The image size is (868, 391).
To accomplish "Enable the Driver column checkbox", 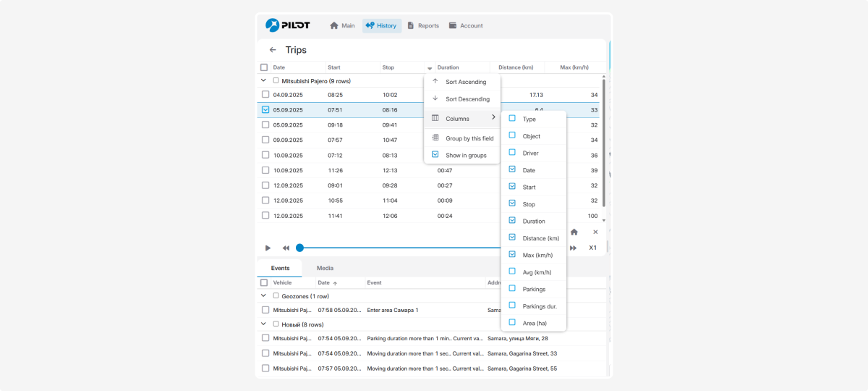I will [512, 153].
